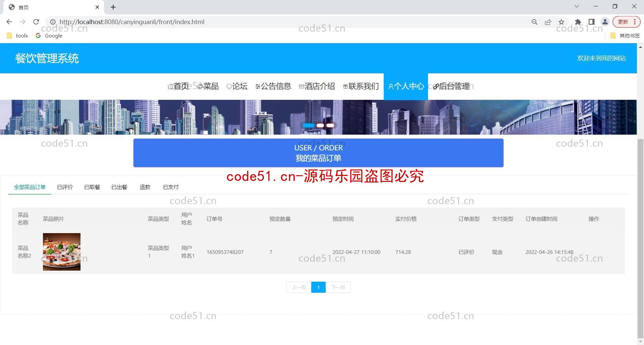Toggle the browser side panel icon
Viewport: 644px width, 345px height.
click(591, 22)
